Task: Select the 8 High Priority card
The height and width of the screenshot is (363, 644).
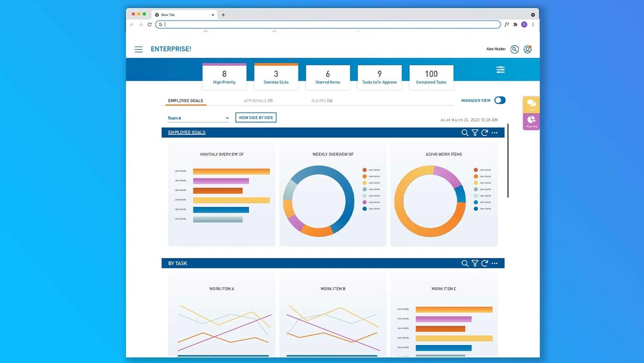Action: (x=224, y=77)
